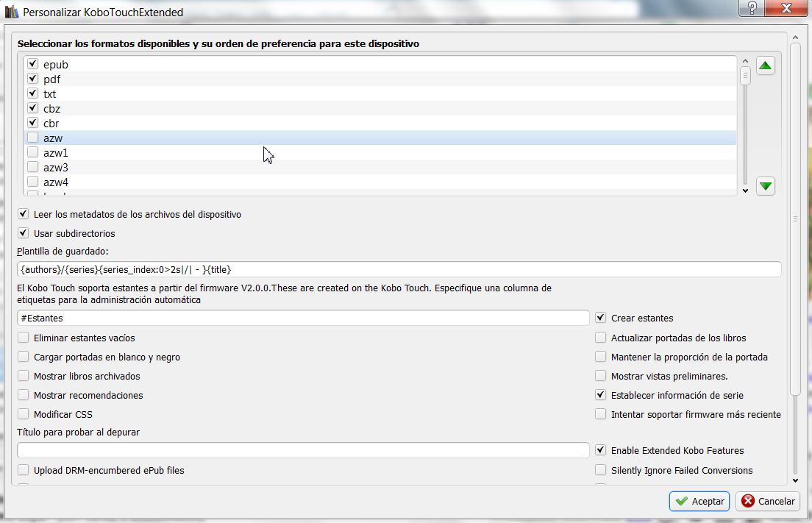Move selected format up with green arrow
This screenshot has width=812, height=523.
point(765,66)
